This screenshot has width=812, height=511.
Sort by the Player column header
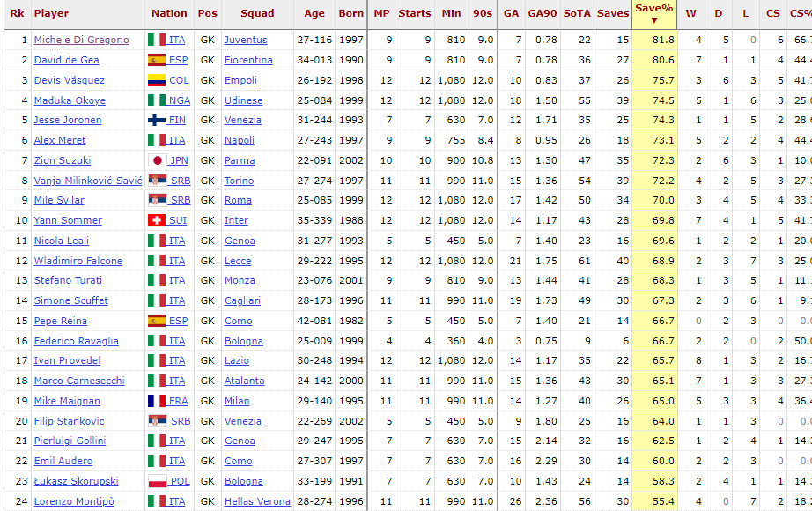51,14
